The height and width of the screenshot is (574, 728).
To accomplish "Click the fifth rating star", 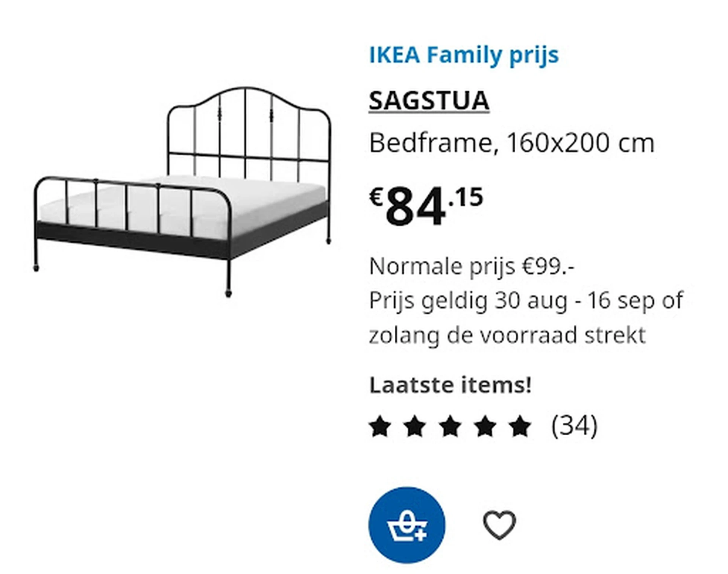I will point(520,426).
